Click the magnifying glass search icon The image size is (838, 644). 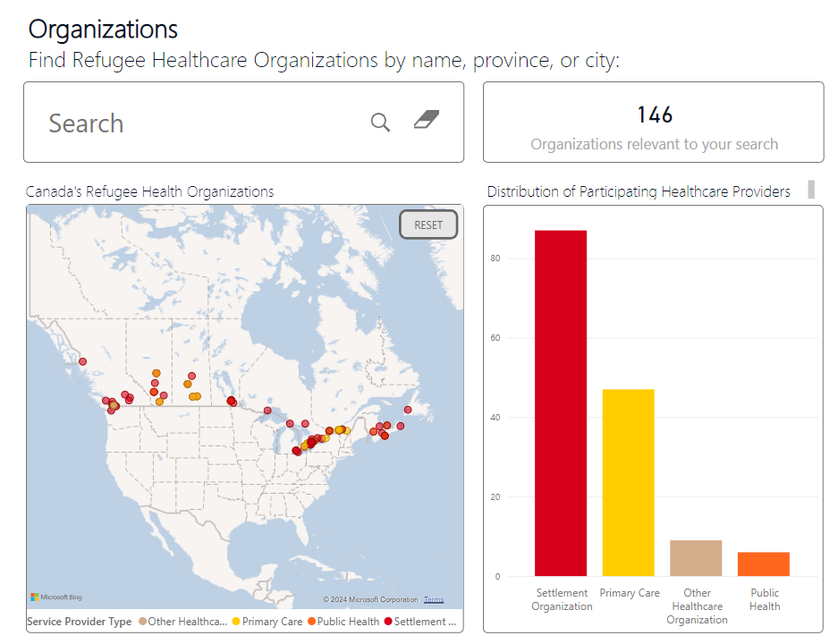pos(380,123)
